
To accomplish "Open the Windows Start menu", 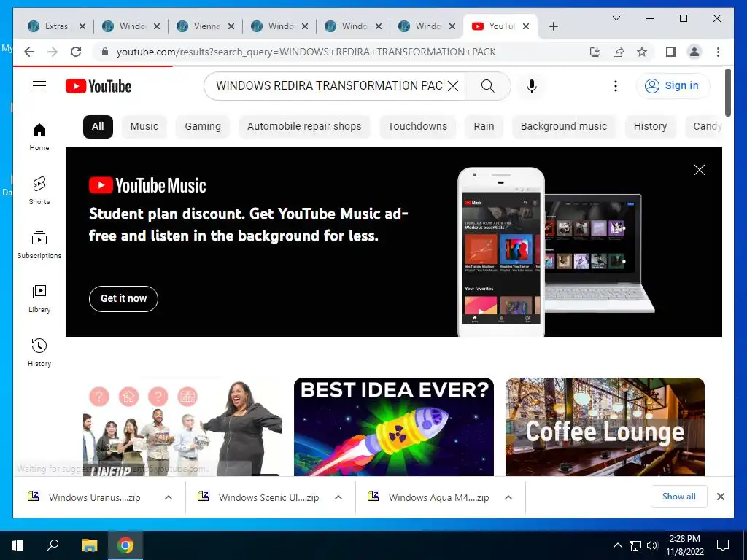I will [x=18, y=545].
